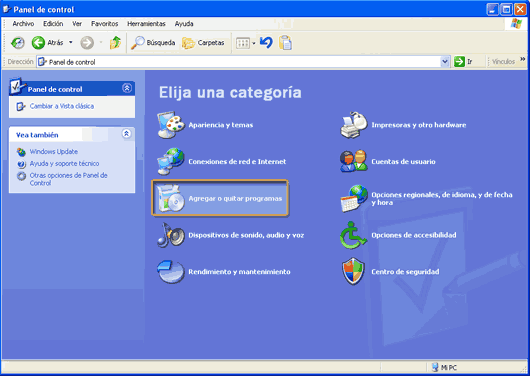Open the Favoritos menu
Screen dimensions: 530x376
[x=104, y=24]
